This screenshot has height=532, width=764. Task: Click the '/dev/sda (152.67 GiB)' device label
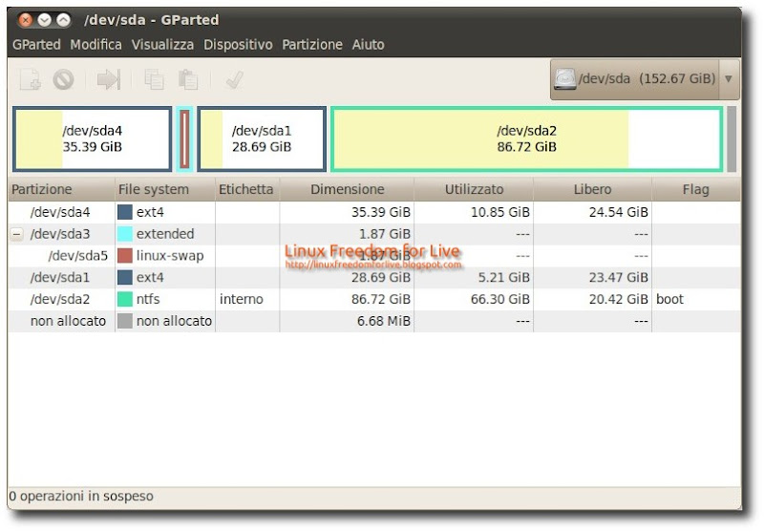pyautogui.click(x=647, y=79)
